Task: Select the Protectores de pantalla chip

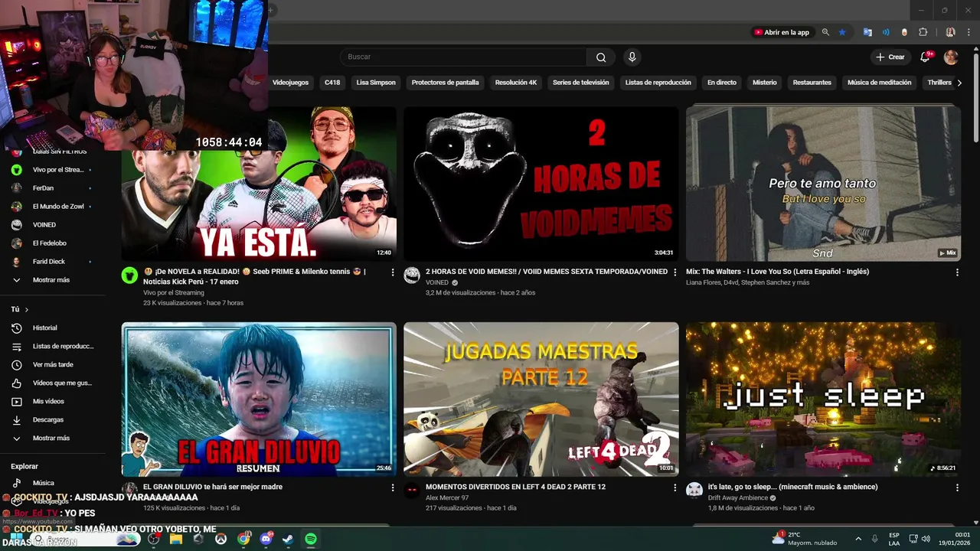Action: (445, 83)
